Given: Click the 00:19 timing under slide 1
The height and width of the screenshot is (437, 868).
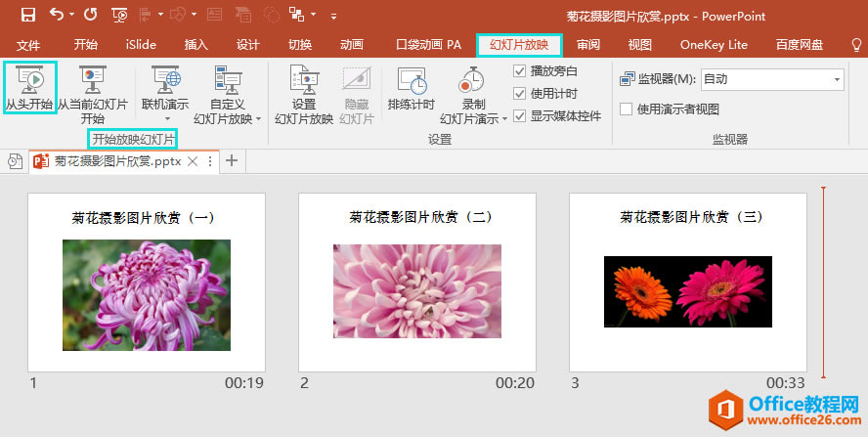Looking at the screenshot, I should (x=244, y=382).
